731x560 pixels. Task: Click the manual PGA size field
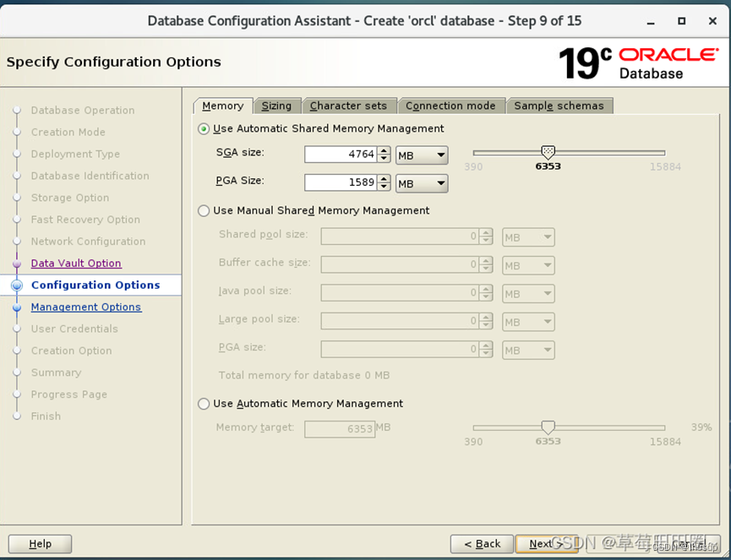(x=400, y=349)
